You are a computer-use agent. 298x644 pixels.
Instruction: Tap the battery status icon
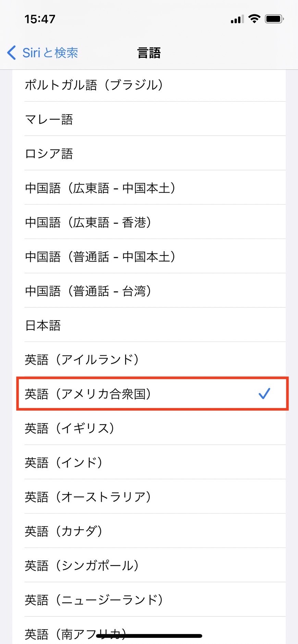(274, 19)
